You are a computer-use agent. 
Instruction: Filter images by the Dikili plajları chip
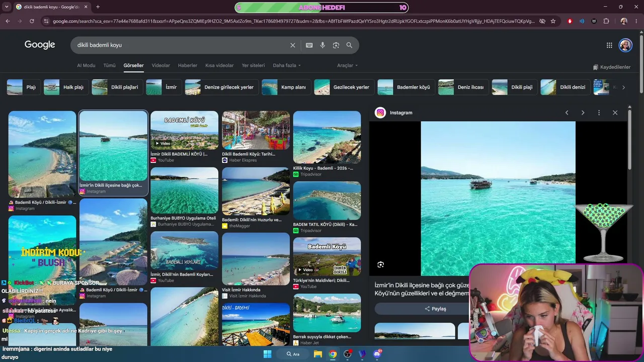click(x=116, y=87)
